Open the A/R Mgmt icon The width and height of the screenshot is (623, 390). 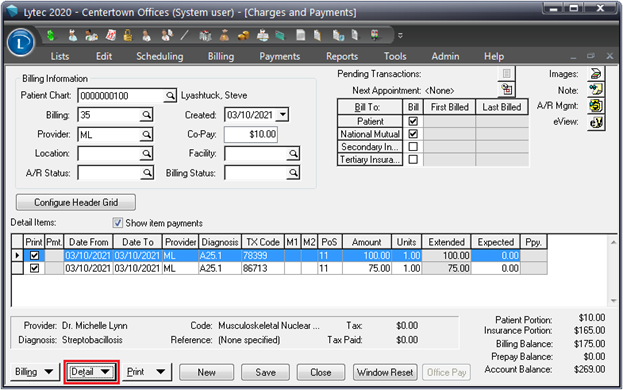596,106
